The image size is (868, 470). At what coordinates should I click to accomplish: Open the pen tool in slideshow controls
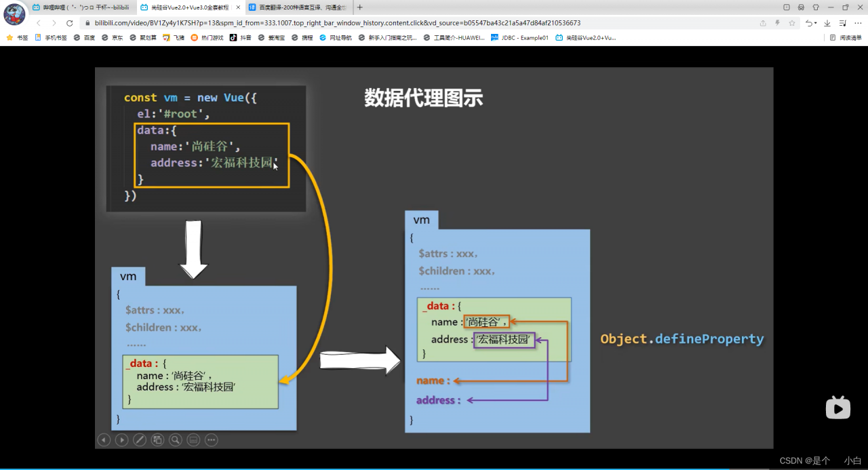tap(140, 440)
